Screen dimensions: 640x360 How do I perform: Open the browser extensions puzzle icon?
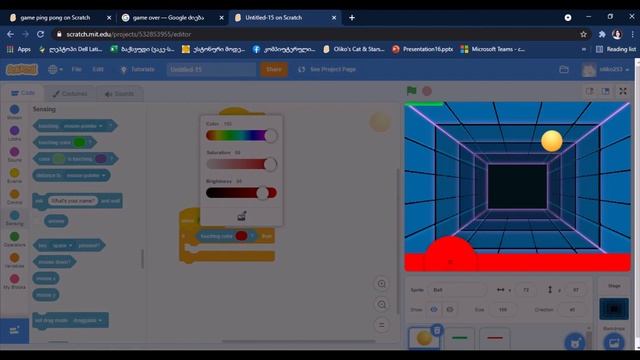(x=602, y=34)
